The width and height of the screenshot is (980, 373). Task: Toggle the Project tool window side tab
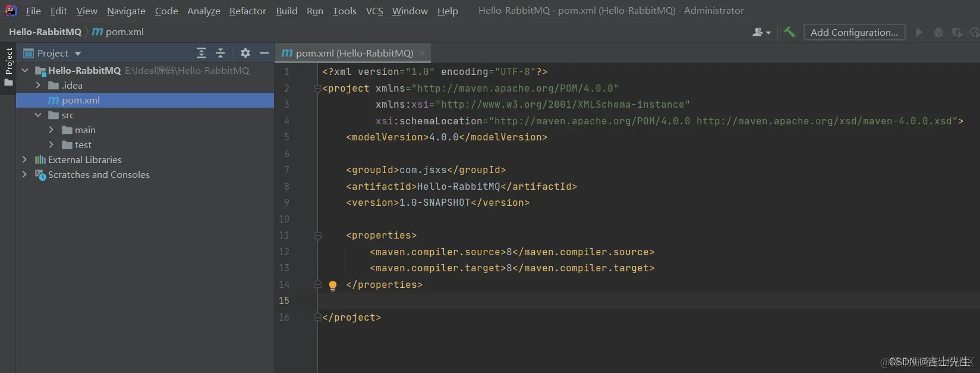(8, 67)
